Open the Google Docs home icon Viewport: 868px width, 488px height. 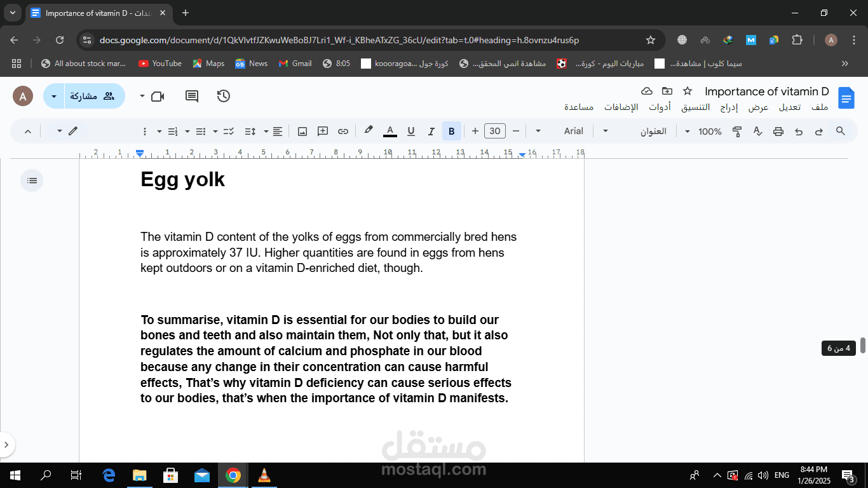(846, 98)
